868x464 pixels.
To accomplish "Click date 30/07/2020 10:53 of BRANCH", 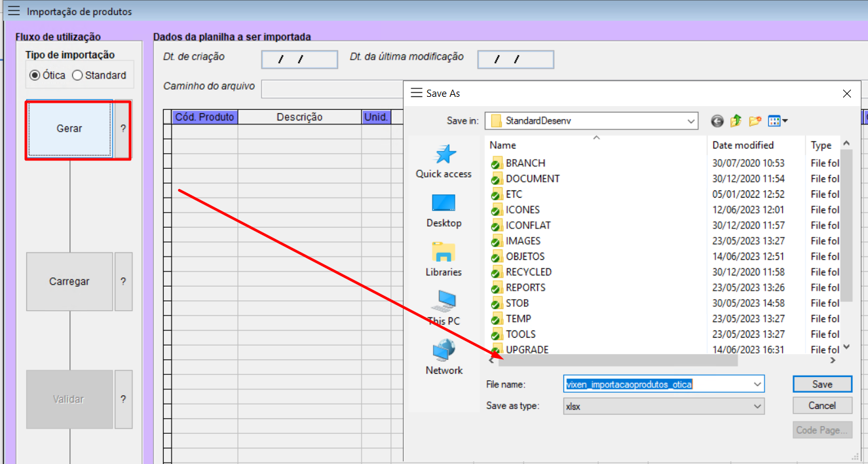I will 748,163.
